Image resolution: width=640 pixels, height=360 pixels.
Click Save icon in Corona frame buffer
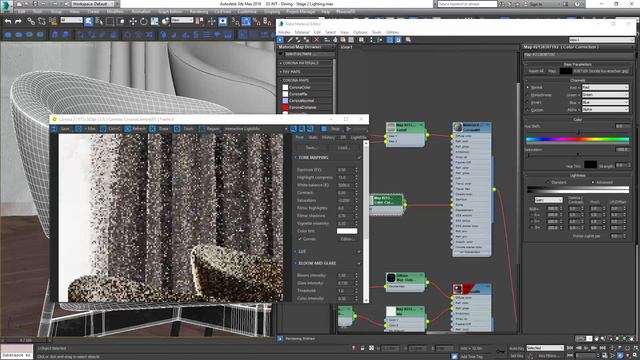[x=53, y=129]
